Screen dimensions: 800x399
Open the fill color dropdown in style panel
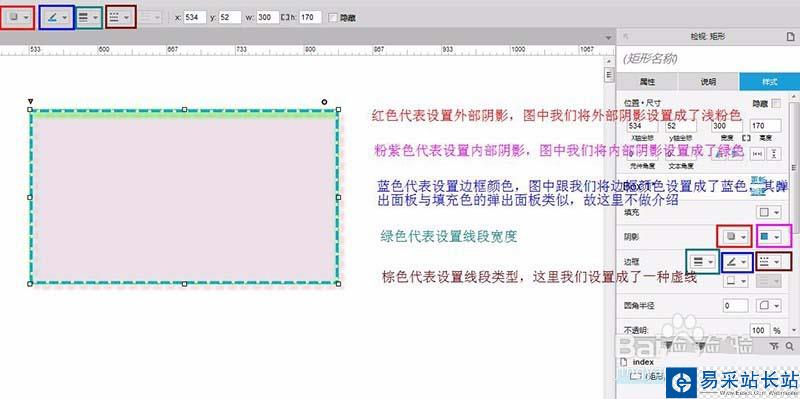768,212
